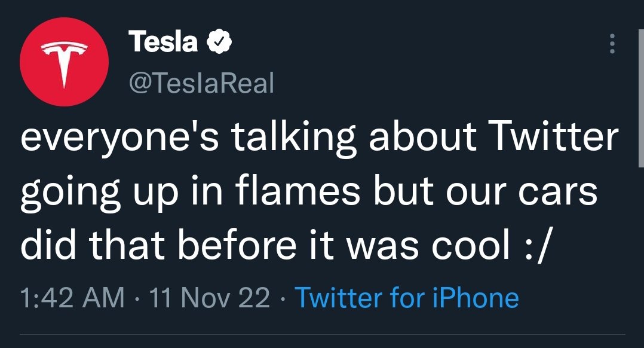Open the Twitter for iPhone source link
This screenshot has height=348, width=644.
(x=407, y=297)
